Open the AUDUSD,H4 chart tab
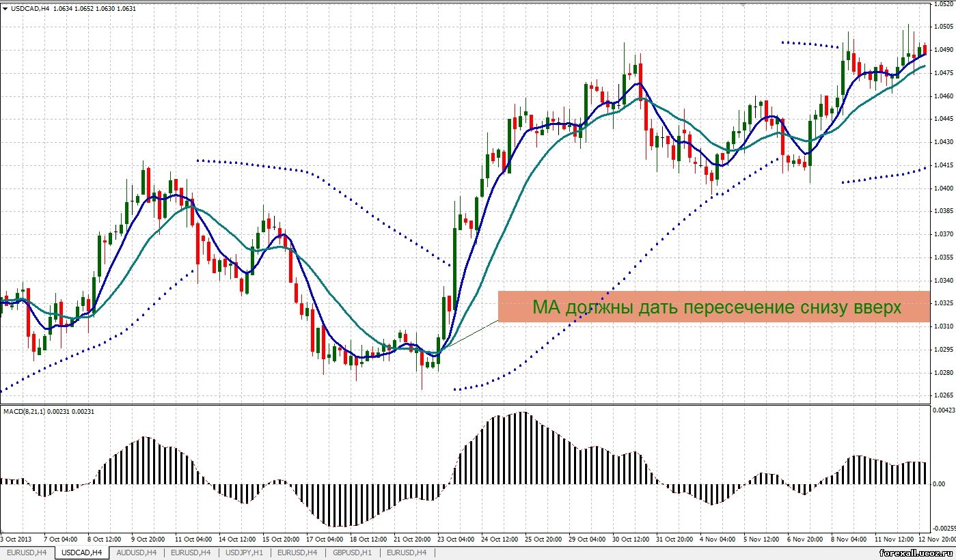Image resolution: width=956 pixels, height=560 pixels. [x=136, y=552]
